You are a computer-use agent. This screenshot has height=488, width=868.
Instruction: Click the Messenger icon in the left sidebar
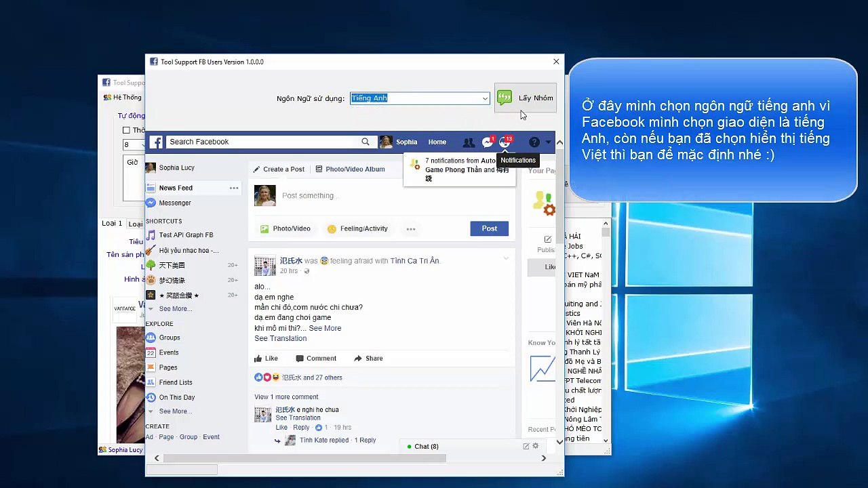pos(151,203)
